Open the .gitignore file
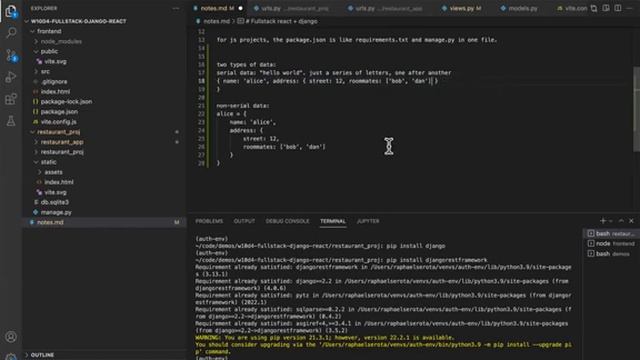Image resolution: width=640 pixels, height=360 pixels. (x=54, y=82)
